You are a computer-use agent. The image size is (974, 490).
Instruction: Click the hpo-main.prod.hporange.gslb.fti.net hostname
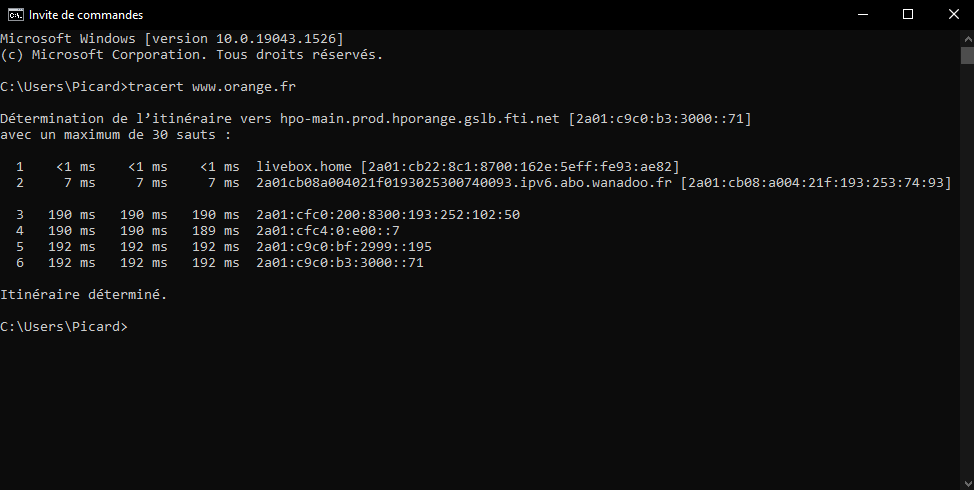tap(420, 118)
